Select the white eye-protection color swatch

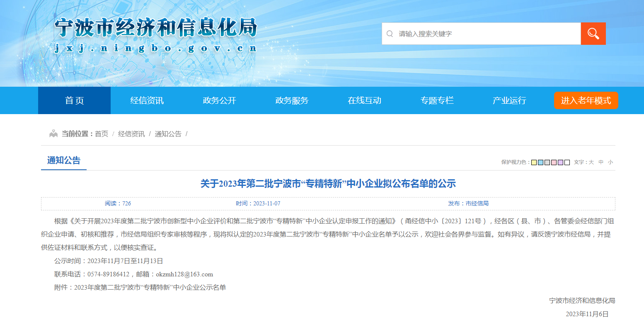(x=567, y=162)
